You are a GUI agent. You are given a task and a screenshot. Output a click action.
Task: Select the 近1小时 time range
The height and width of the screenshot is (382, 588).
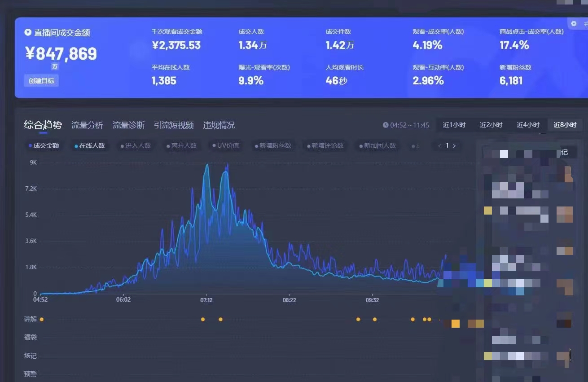tap(454, 125)
